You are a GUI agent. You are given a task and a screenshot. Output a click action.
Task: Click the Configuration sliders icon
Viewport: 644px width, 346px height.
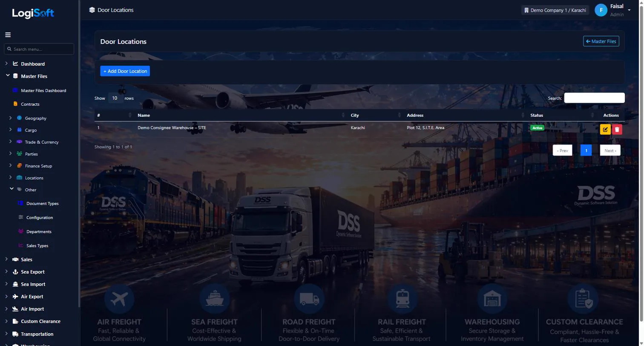tap(20, 217)
